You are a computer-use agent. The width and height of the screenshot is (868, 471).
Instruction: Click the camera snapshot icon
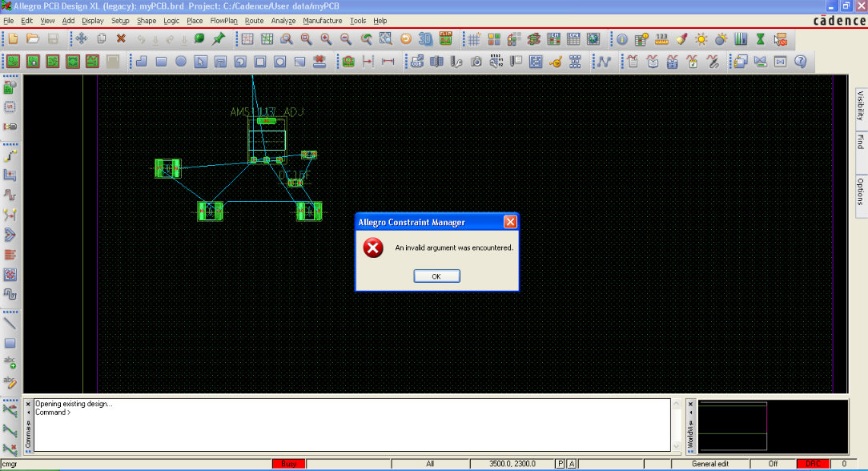pos(476,62)
